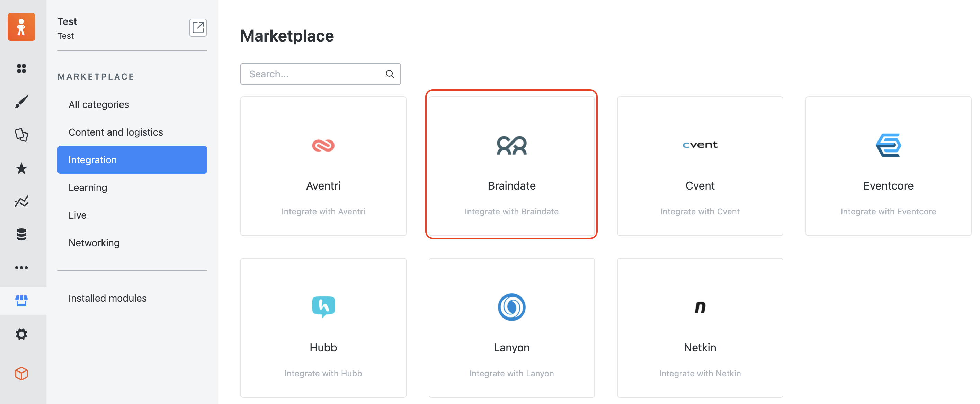This screenshot has height=404, width=980.
Task: Select the All categories filter
Action: point(99,104)
